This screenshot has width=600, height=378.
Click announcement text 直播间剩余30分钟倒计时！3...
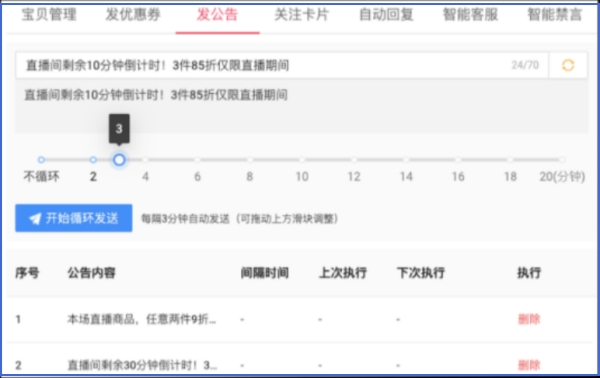point(142,365)
